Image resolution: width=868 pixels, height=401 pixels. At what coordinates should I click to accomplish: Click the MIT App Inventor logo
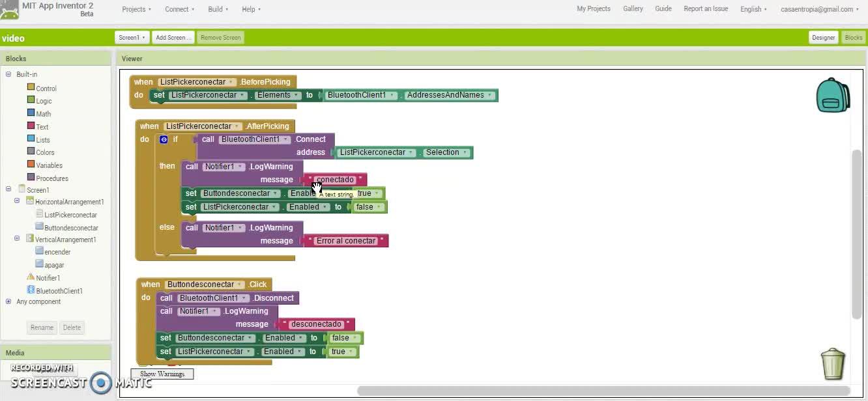(9, 9)
